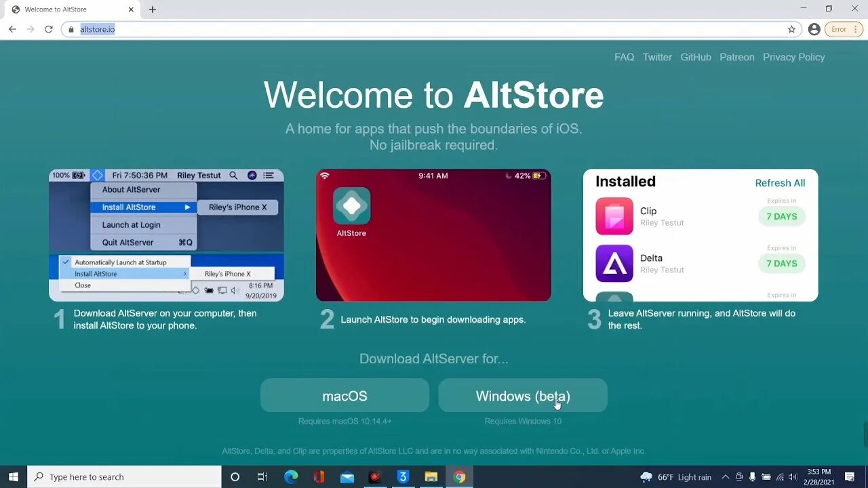Viewport: 868px width, 488px height.
Task: Click 'Download AltServer for...' text
Action: point(433,359)
